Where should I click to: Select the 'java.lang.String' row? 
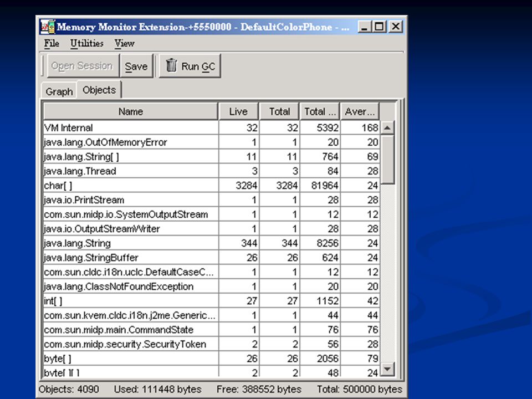tap(211, 243)
